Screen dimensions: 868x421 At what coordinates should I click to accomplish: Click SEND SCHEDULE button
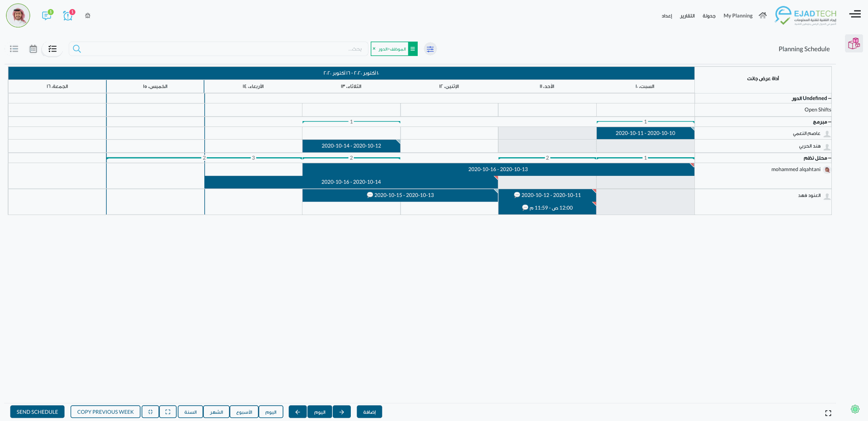(37, 412)
